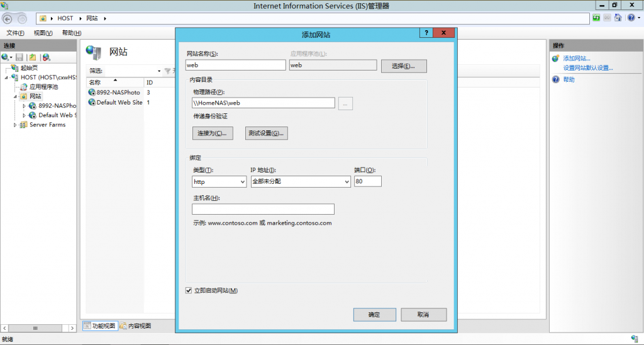Click the 确定 button
The image size is (644, 345).
coord(375,315)
